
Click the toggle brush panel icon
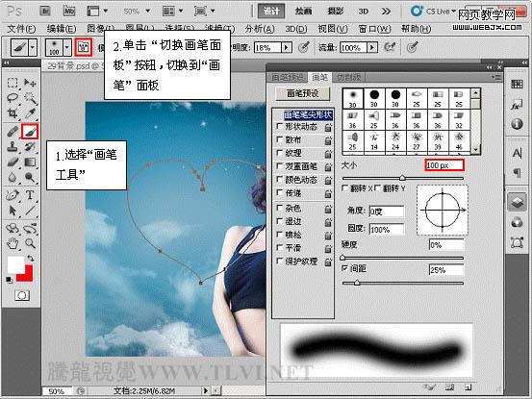(x=84, y=47)
